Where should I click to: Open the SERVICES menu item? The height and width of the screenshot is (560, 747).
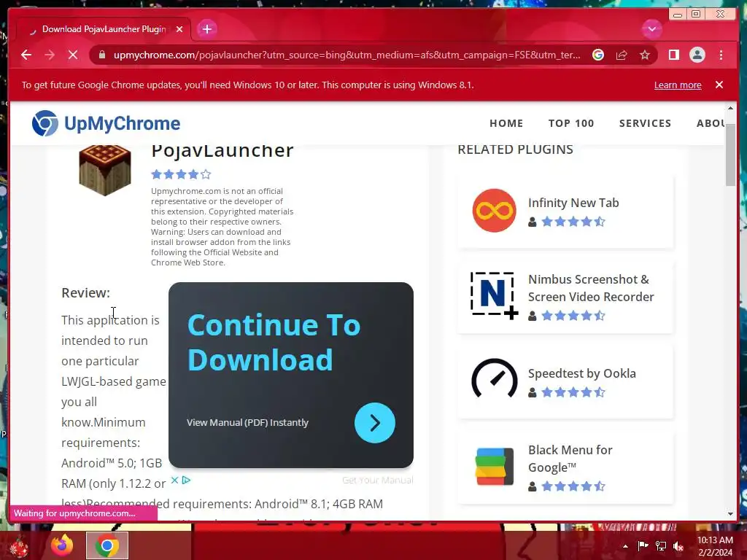(x=645, y=123)
